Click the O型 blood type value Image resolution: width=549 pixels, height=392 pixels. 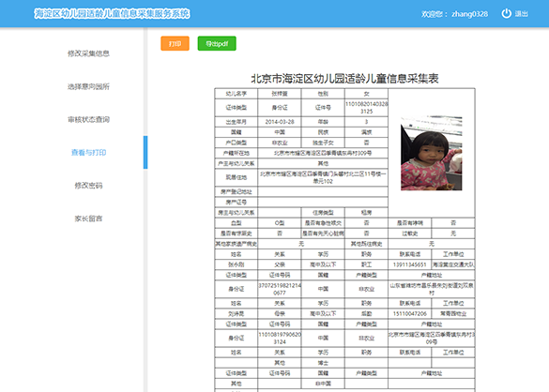point(280,223)
